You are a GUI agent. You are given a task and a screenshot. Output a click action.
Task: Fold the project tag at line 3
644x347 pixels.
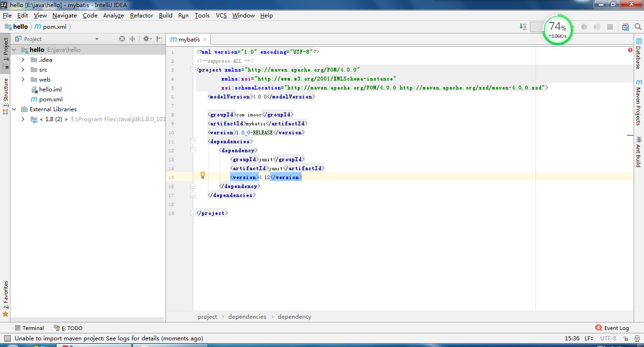pyautogui.click(x=193, y=70)
